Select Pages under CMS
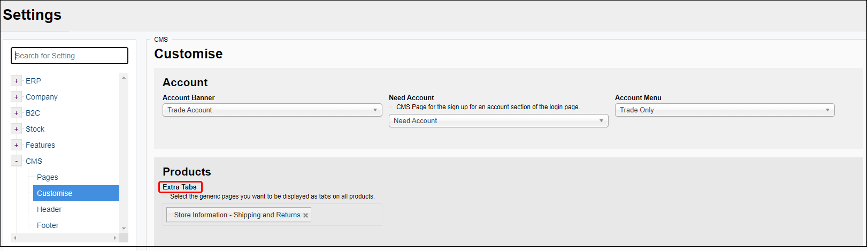 point(47,177)
